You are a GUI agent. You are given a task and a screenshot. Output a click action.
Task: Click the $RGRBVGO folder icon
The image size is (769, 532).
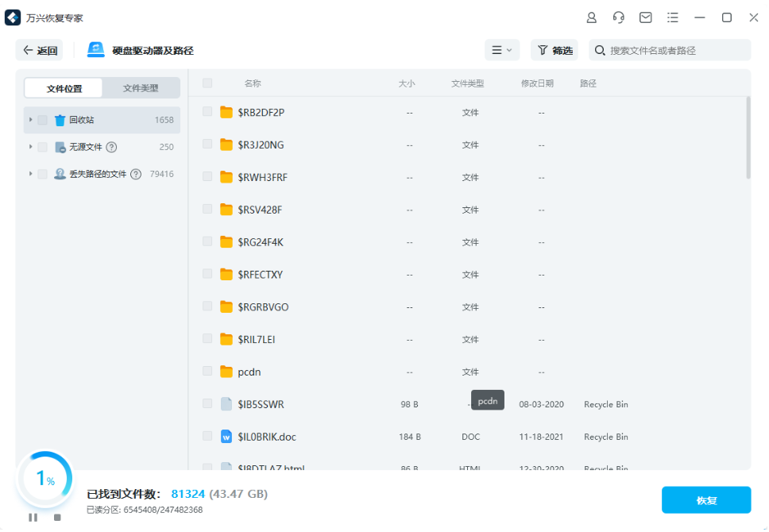point(226,307)
